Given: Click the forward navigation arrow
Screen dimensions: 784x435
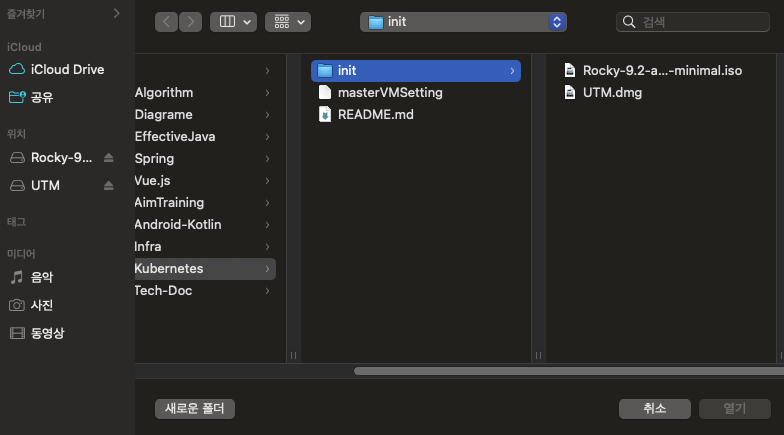Looking at the screenshot, I should pos(190,22).
